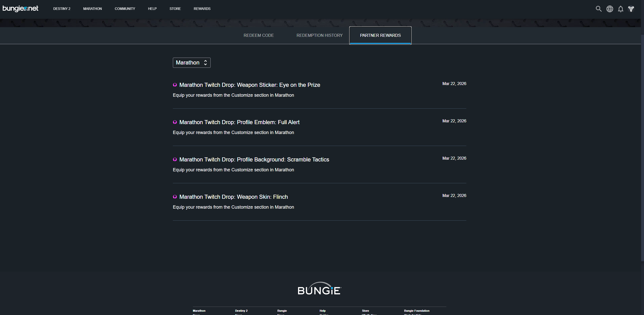The image size is (644, 315).
Task: Open the Community nav menu
Action: [125, 9]
